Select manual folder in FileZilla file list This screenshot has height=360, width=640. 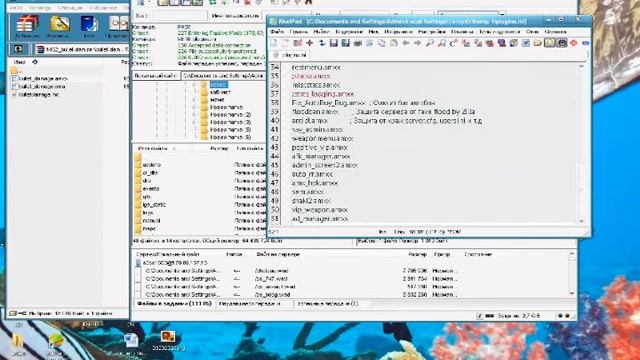click(x=151, y=220)
